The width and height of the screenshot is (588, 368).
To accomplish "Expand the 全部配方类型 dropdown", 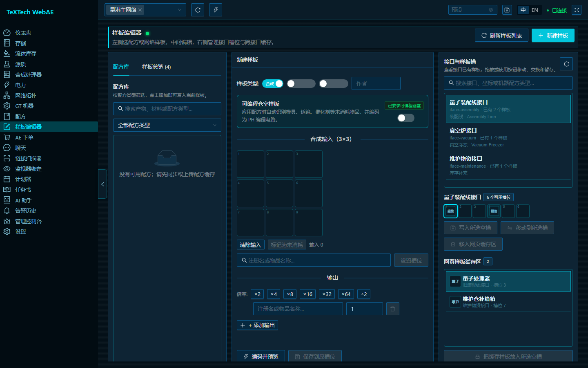I will pyautogui.click(x=167, y=125).
